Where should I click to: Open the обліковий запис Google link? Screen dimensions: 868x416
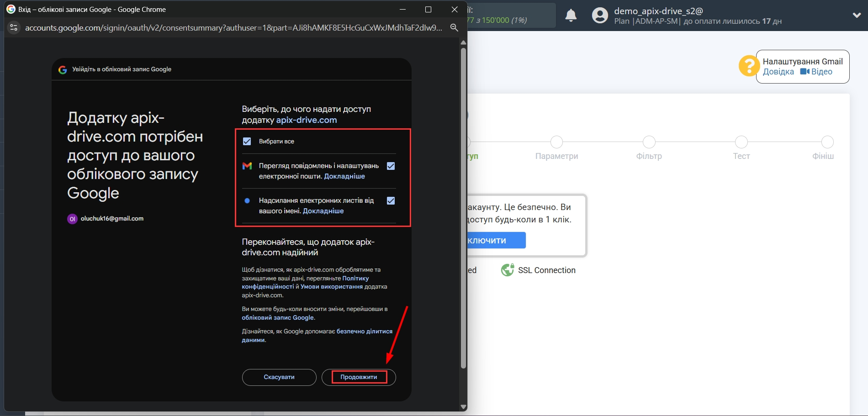[278, 318]
